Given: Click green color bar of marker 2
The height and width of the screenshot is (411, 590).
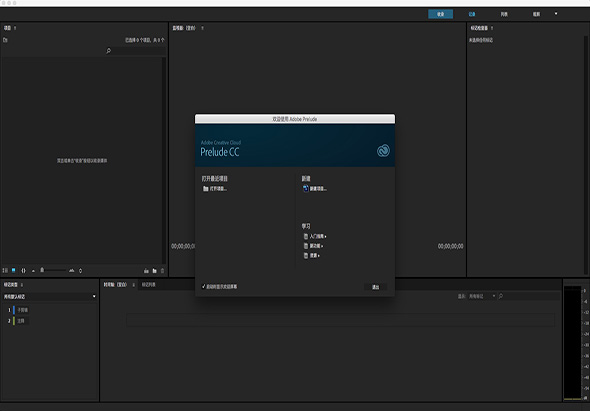Looking at the screenshot, I should pyautogui.click(x=14, y=321).
